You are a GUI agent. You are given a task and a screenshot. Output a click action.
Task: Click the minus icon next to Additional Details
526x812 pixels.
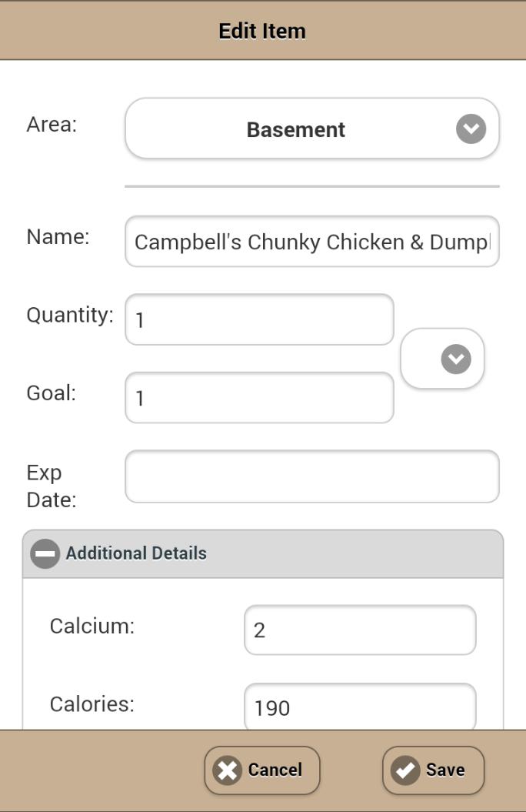click(x=45, y=553)
